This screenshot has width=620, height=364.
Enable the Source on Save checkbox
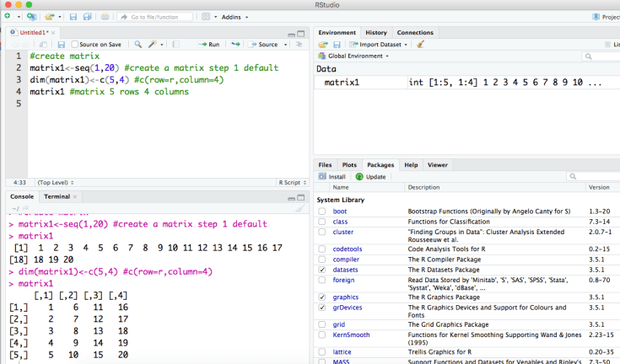coord(75,44)
